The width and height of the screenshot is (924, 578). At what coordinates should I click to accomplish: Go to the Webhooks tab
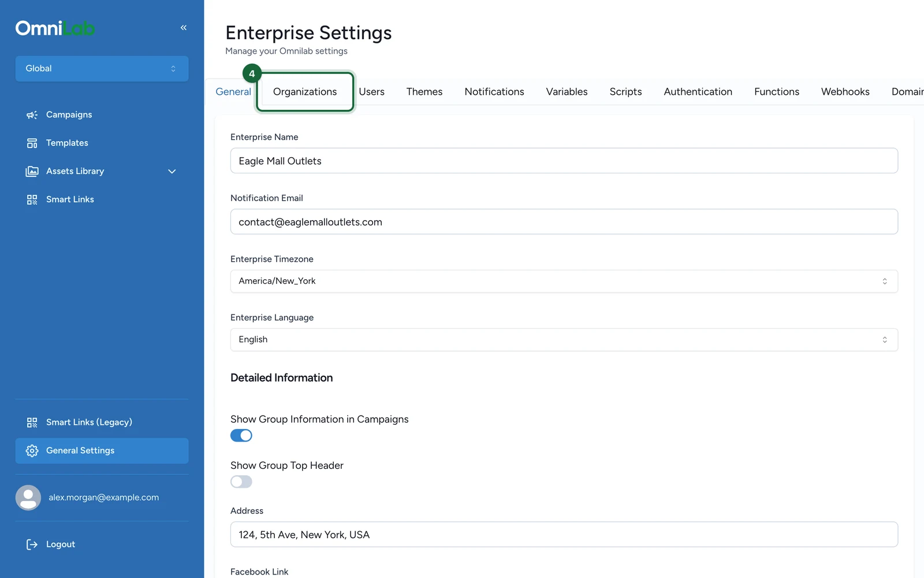(x=845, y=92)
